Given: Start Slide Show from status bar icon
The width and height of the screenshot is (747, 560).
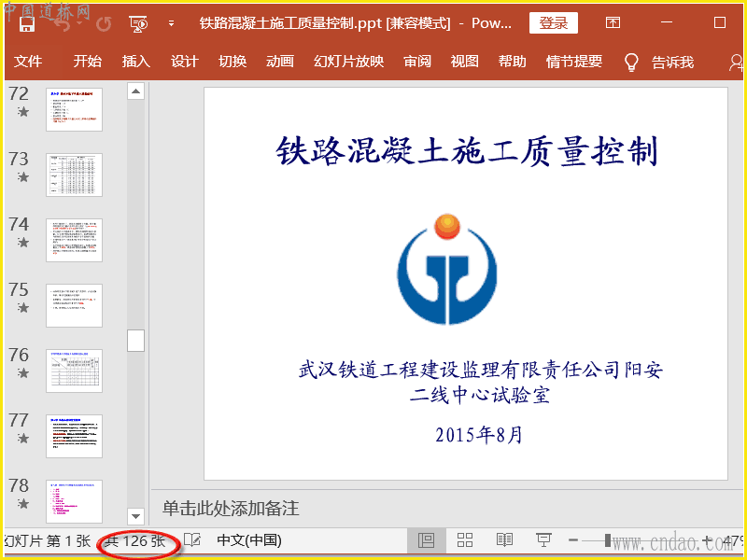Looking at the screenshot, I should pyautogui.click(x=543, y=540).
